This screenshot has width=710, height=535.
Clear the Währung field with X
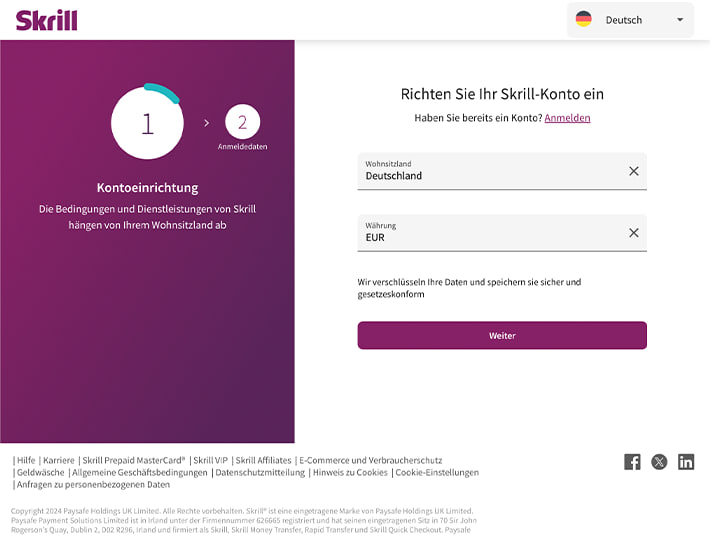pos(633,233)
